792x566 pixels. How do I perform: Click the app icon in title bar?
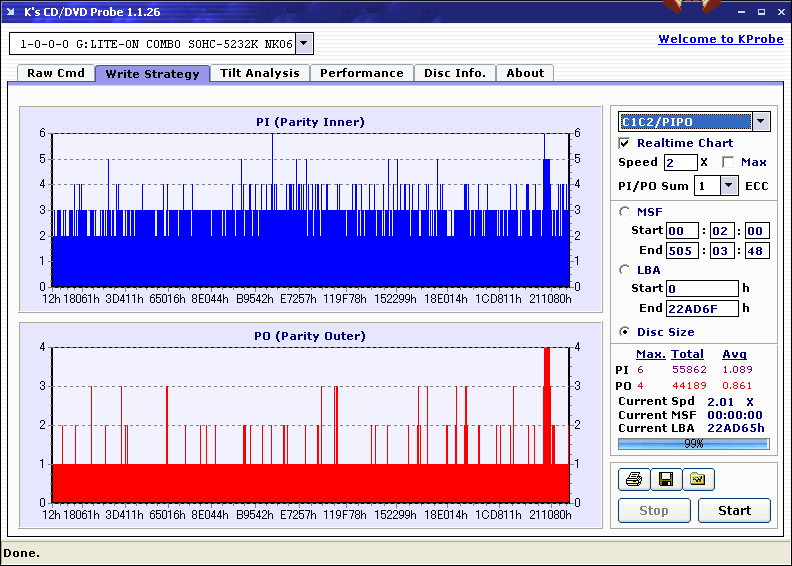tap(12, 9)
